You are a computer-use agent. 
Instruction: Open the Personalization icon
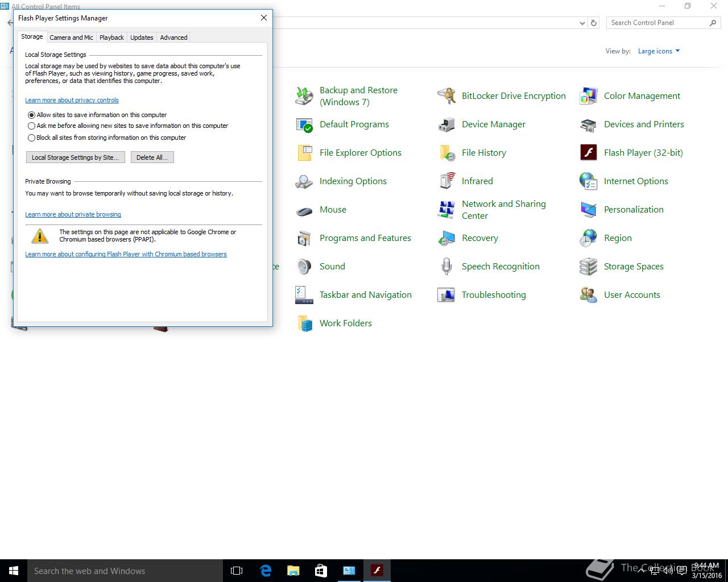589,210
